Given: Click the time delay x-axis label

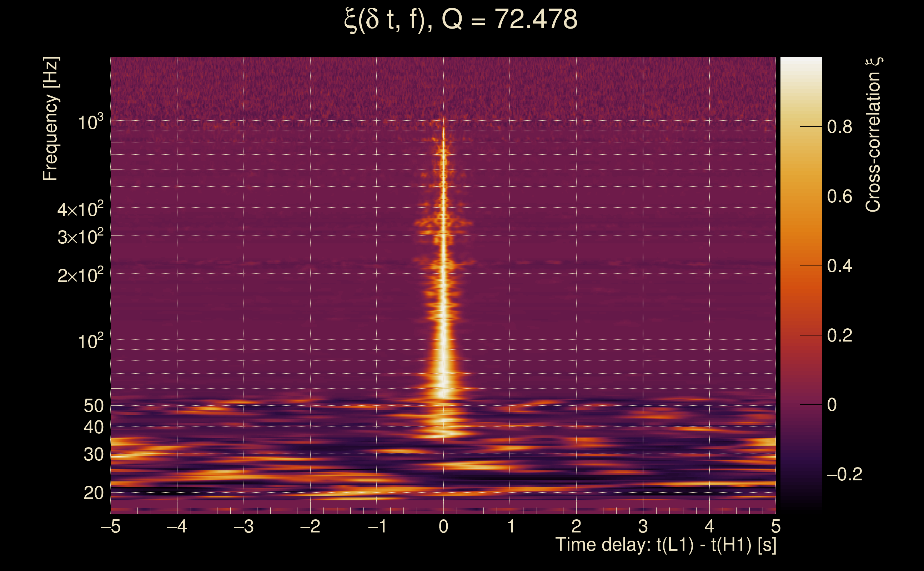Looking at the screenshot, I should (x=666, y=545).
